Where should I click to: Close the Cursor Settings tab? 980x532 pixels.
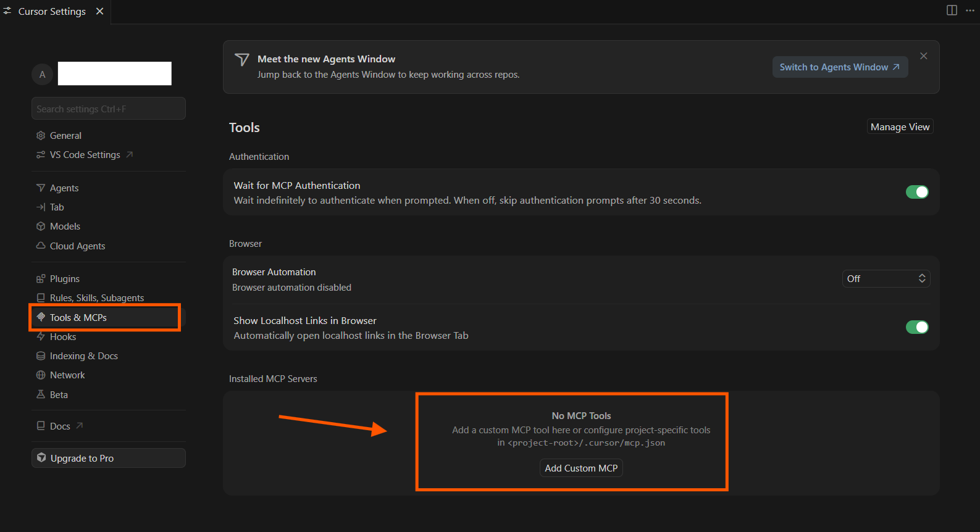pos(99,11)
